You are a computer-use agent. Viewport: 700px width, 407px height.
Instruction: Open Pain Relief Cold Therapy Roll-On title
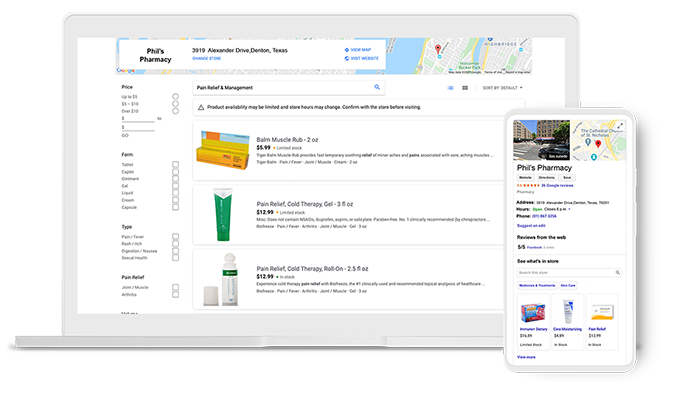click(x=312, y=269)
